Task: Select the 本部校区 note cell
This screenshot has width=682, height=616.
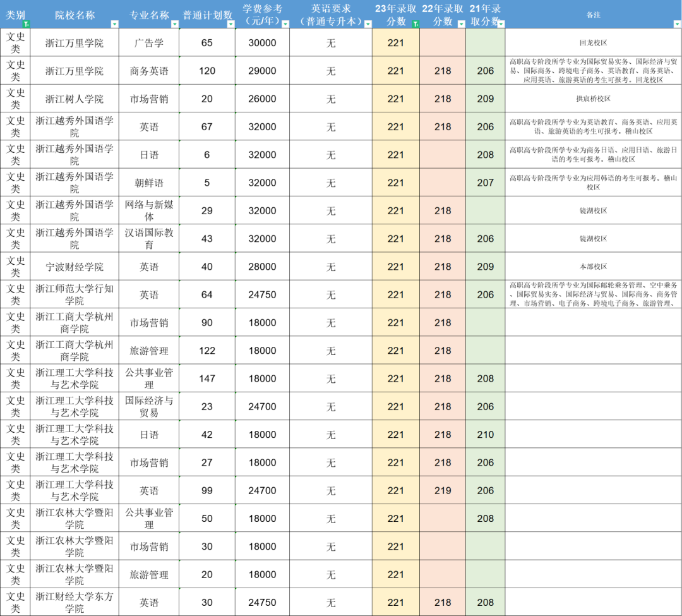Action: [593, 267]
